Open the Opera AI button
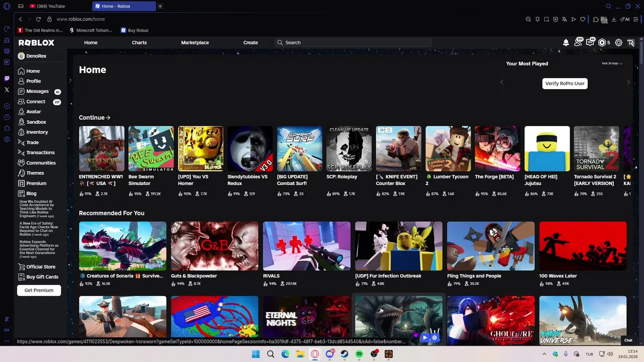Screen dimensions: 644x362 point(625,19)
